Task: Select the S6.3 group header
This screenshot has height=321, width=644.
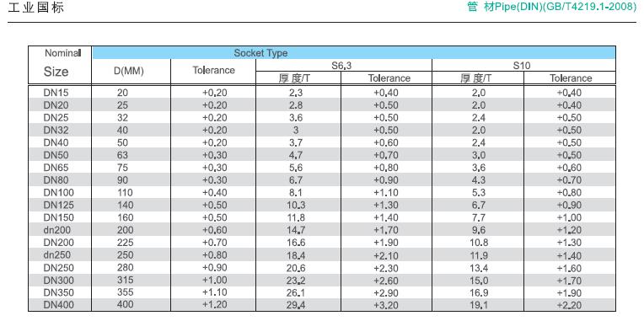Action: pos(343,65)
